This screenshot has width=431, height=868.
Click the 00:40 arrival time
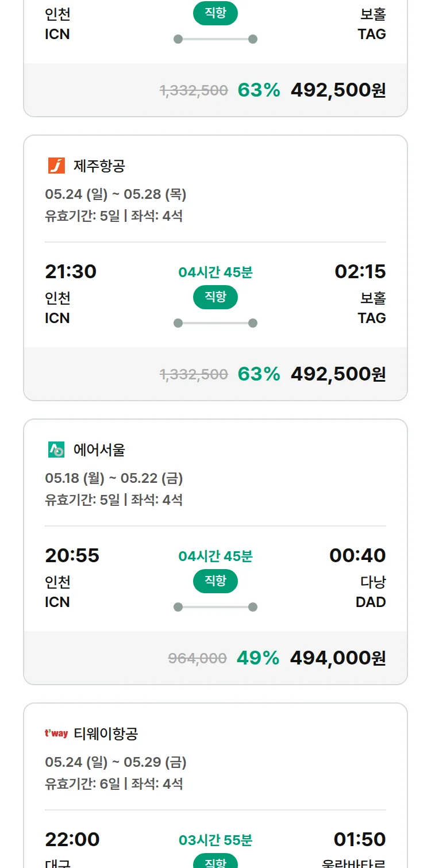[x=357, y=555]
